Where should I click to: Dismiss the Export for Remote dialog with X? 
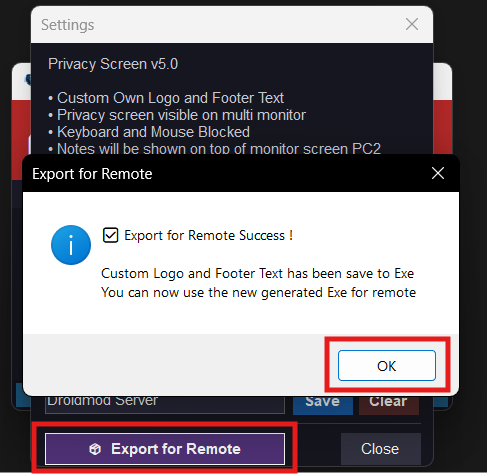point(438,173)
